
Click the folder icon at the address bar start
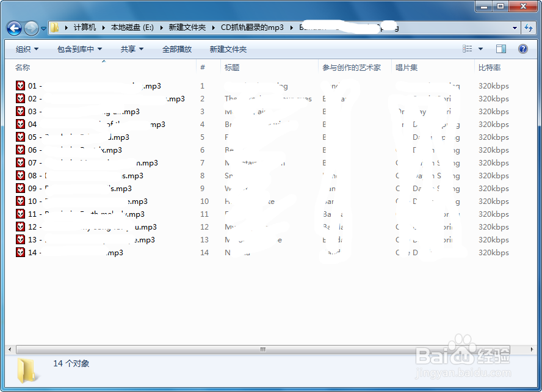click(54, 27)
